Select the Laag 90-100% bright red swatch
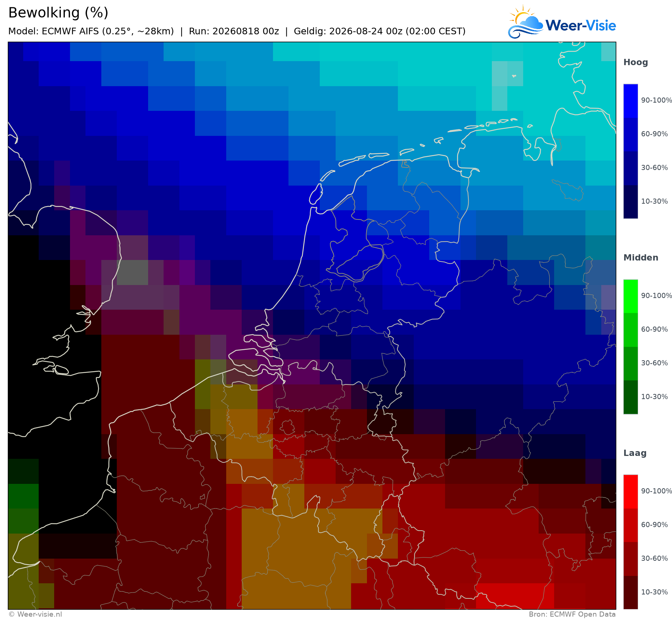This screenshot has width=672, height=619. (x=630, y=492)
